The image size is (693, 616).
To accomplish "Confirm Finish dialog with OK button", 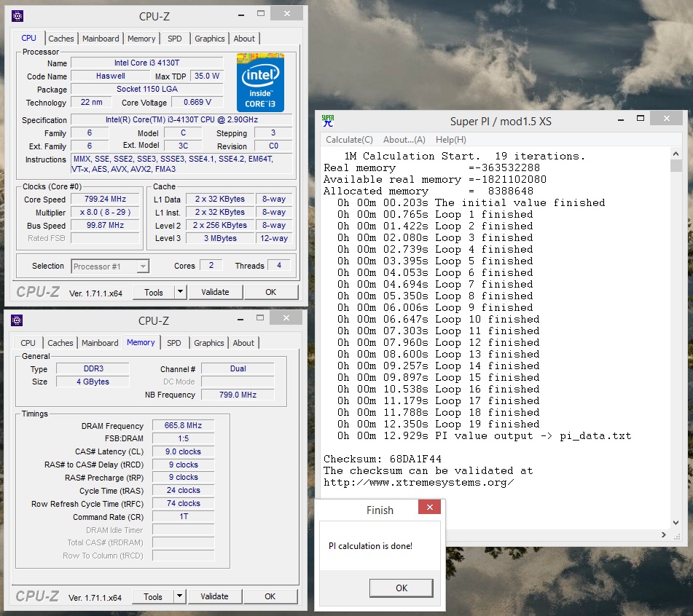I will (402, 588).
